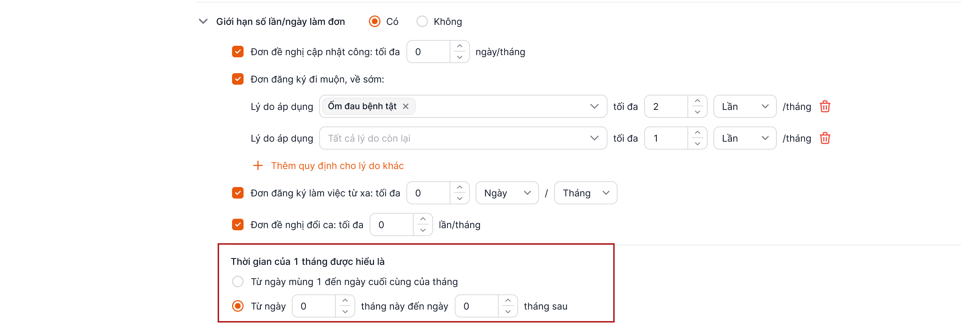Click Thêm quy định cho lý do khác
Screen dimensions: 980x329
[x=337, y=166]
